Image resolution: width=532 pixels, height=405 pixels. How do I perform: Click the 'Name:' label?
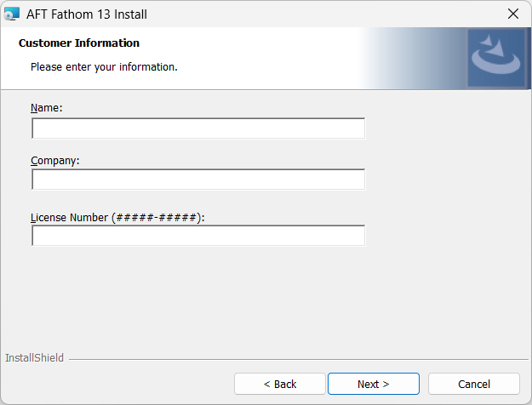coord(47,108)
